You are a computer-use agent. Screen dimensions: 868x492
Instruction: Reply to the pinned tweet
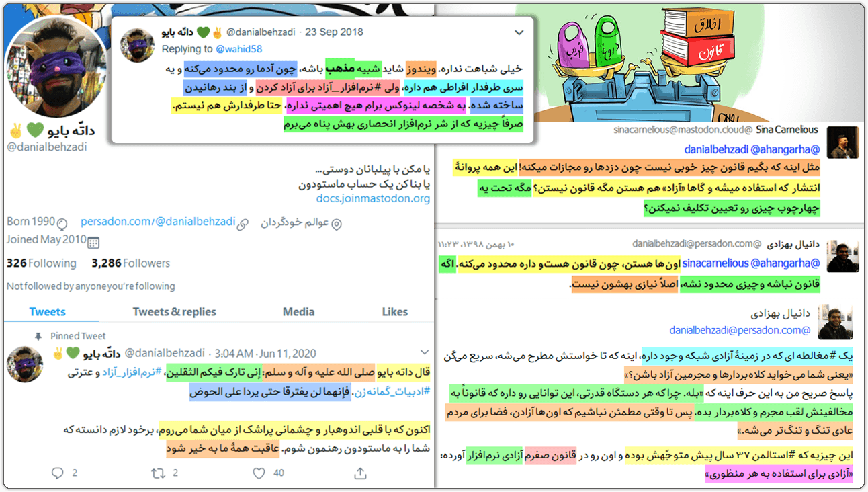[x=57, y=473]
